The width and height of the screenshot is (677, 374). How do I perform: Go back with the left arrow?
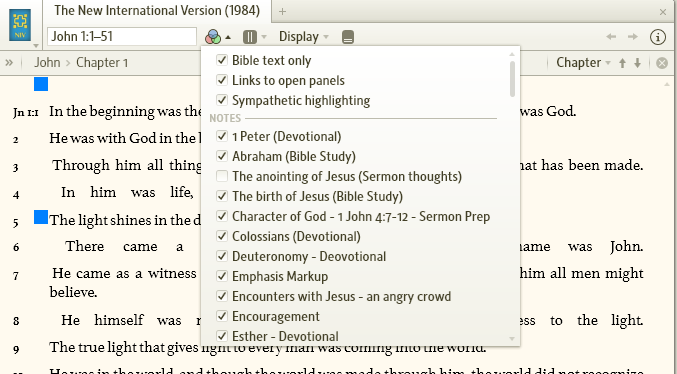click(611, 37)
